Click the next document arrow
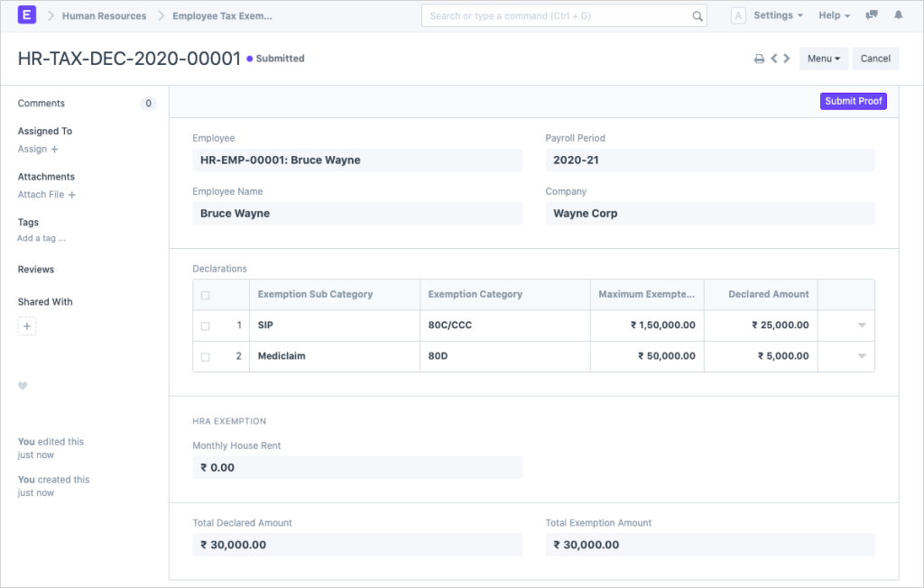The height and width of the screenshot is (588, 924). (x=787, y=58)
